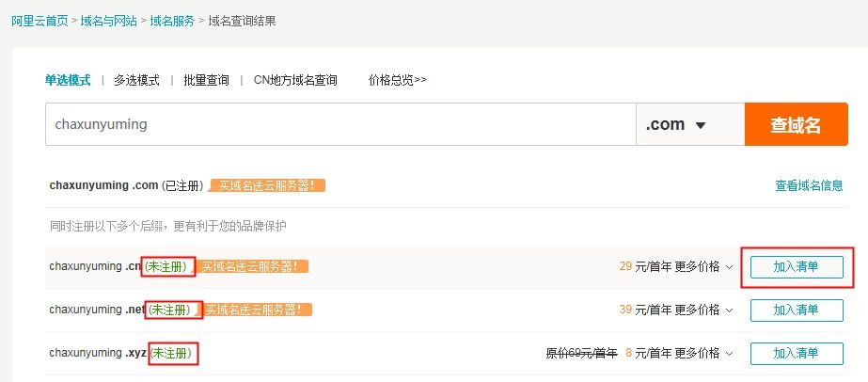Screen dimensions: 868x382
Task: Add chaxunyuming.net with 加入清单
Action: point(796,310)
